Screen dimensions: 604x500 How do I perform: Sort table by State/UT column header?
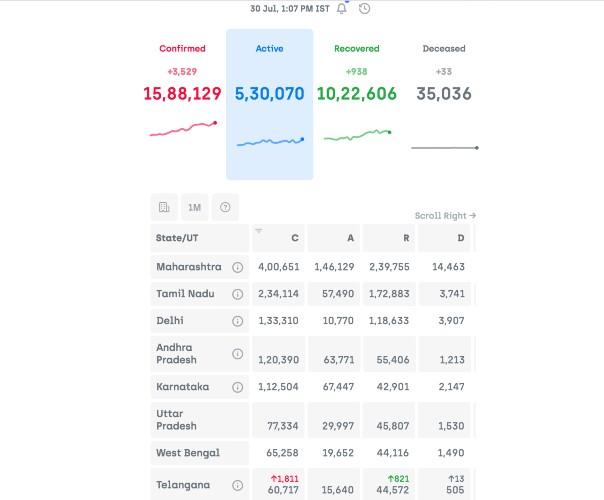199,238
